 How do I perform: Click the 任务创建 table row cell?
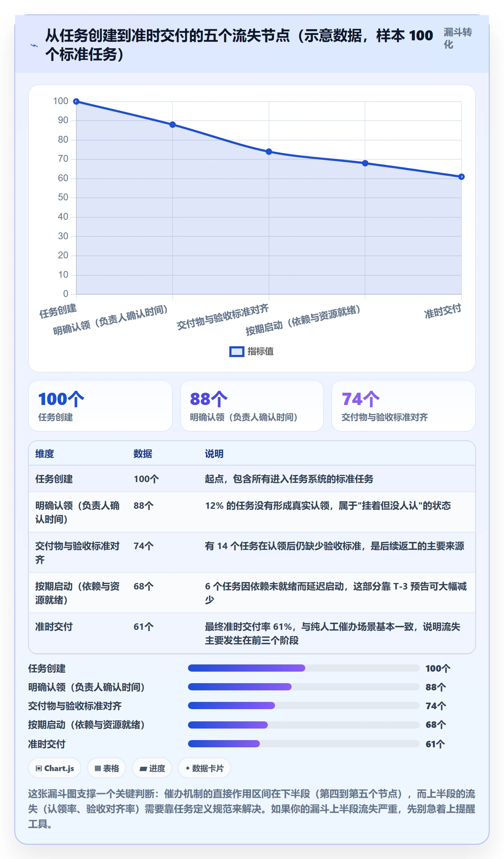tap(54, 479)
